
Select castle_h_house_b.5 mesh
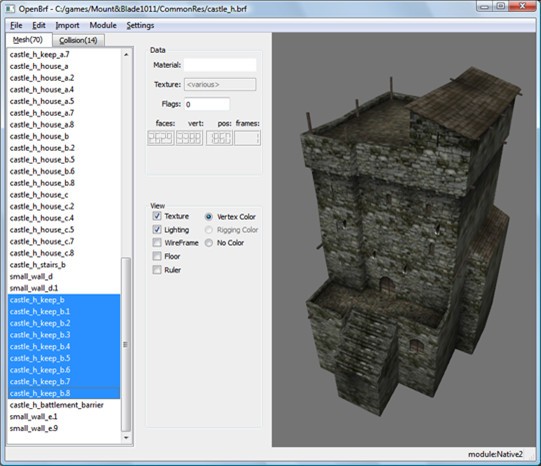[x=64, y=160]
